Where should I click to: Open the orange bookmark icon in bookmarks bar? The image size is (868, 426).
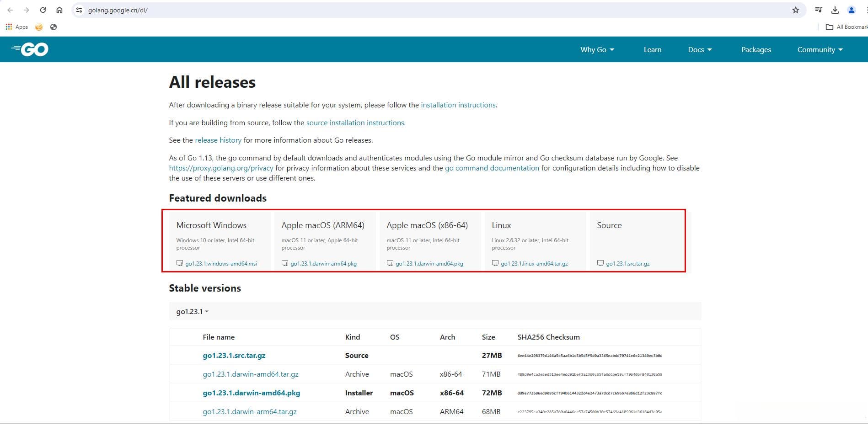coord(39,27)
